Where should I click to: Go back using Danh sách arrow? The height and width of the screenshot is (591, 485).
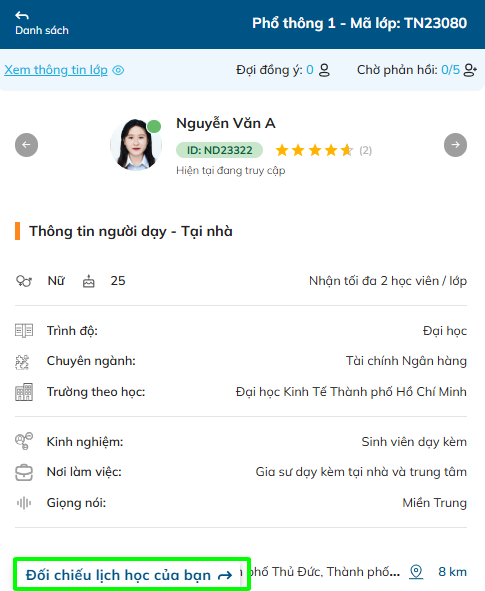(x=22, y=15)
